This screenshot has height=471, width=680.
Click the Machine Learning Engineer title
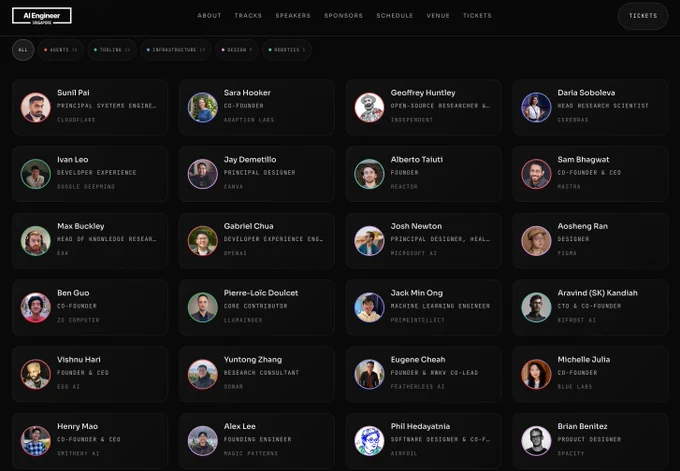440,306
